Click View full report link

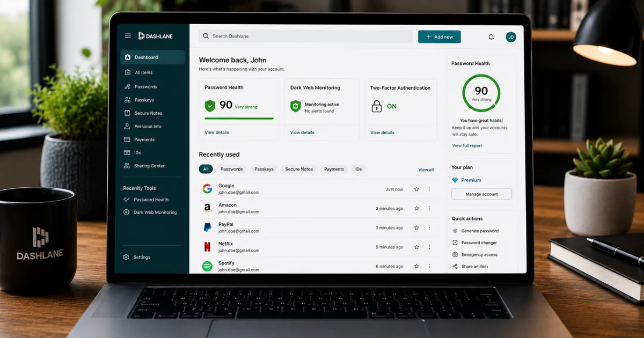point(467,145)
